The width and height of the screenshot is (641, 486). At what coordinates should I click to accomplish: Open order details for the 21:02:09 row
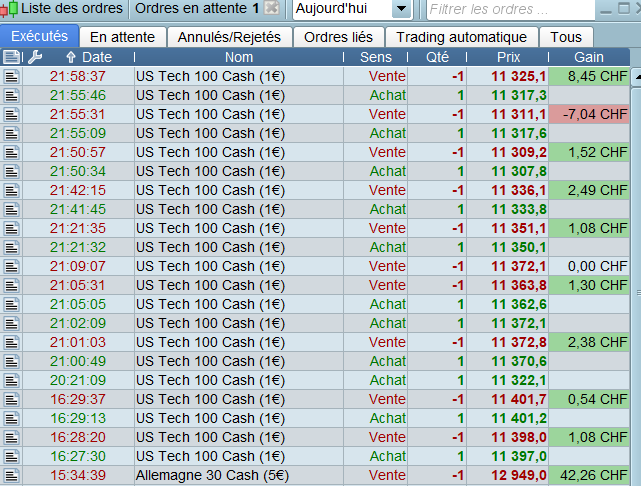point(11,323)
